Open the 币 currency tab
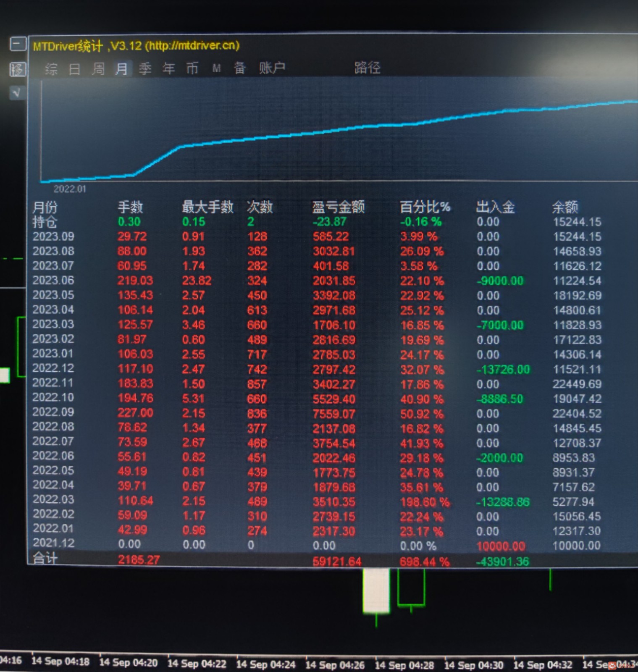Screen dimensions: 638x672 pos(192,68)
